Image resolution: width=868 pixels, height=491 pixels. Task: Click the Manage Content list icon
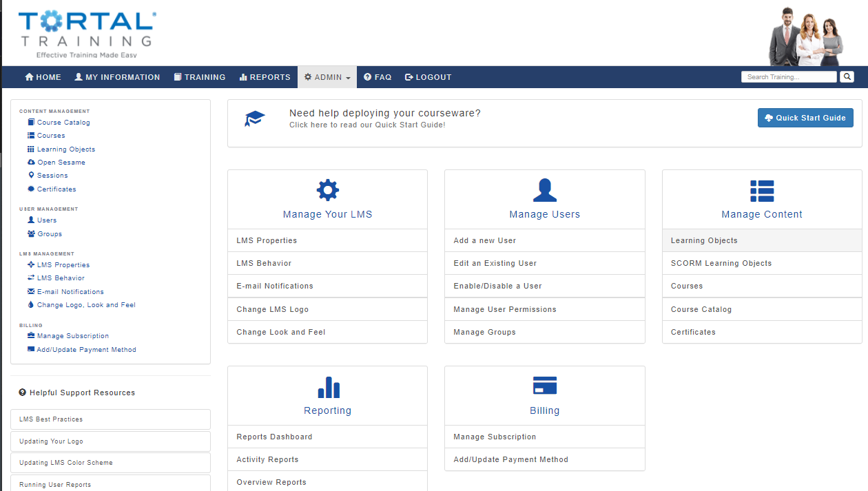762,191
